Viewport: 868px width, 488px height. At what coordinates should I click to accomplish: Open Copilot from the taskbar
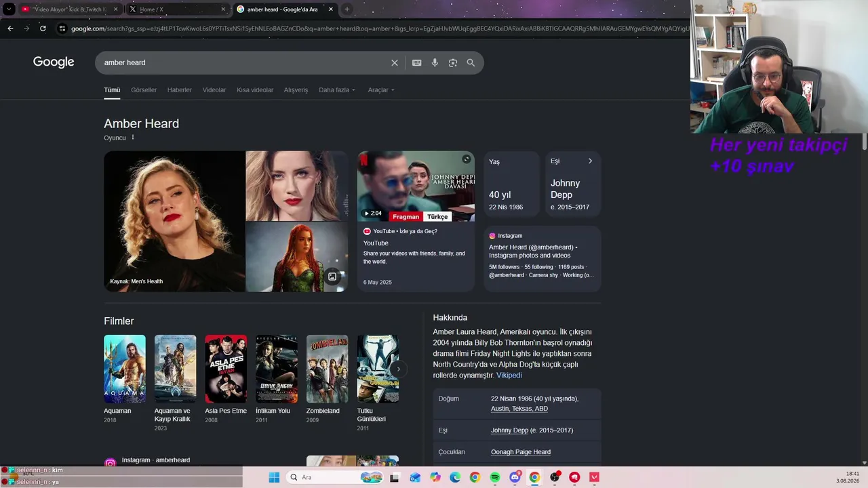[x=435, y=477]
